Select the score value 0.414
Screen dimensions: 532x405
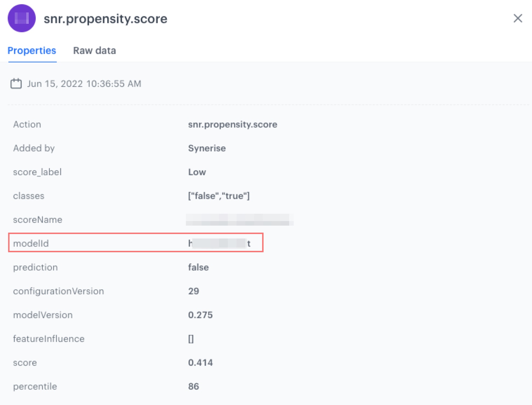[200, 363]
